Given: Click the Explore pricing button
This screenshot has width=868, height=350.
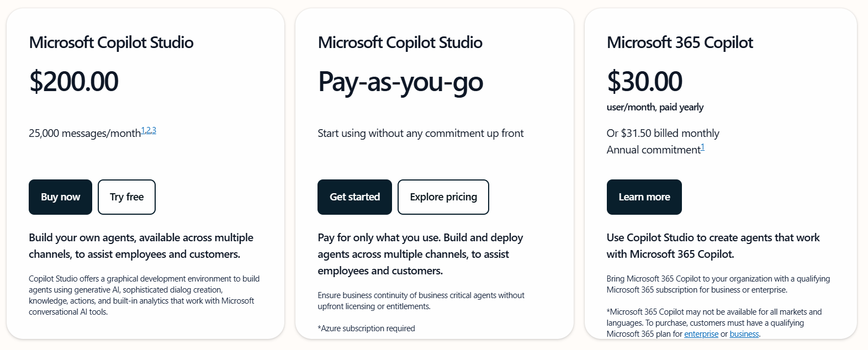Looking at the screenshot, I should point(443,197).
